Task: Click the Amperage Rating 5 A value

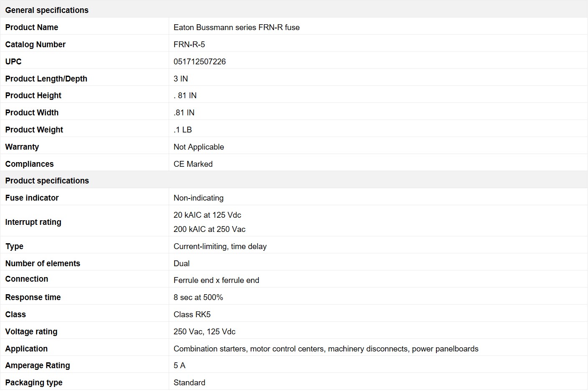Action: pos(180,365)
